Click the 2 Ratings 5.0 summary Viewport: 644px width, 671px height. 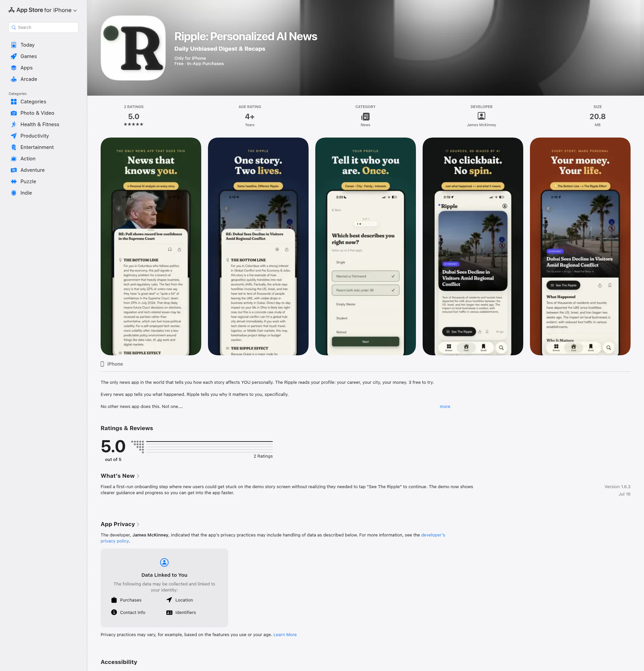tap(133, 116)
